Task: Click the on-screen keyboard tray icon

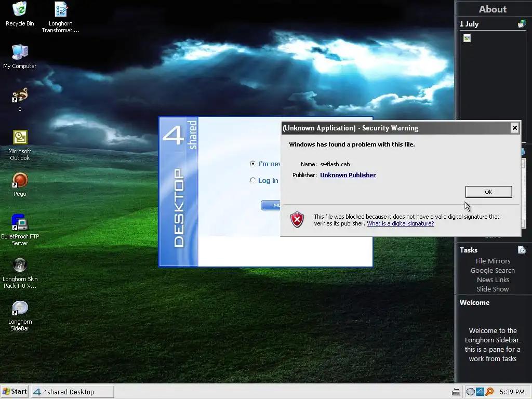Action: [x=456, y=392]
